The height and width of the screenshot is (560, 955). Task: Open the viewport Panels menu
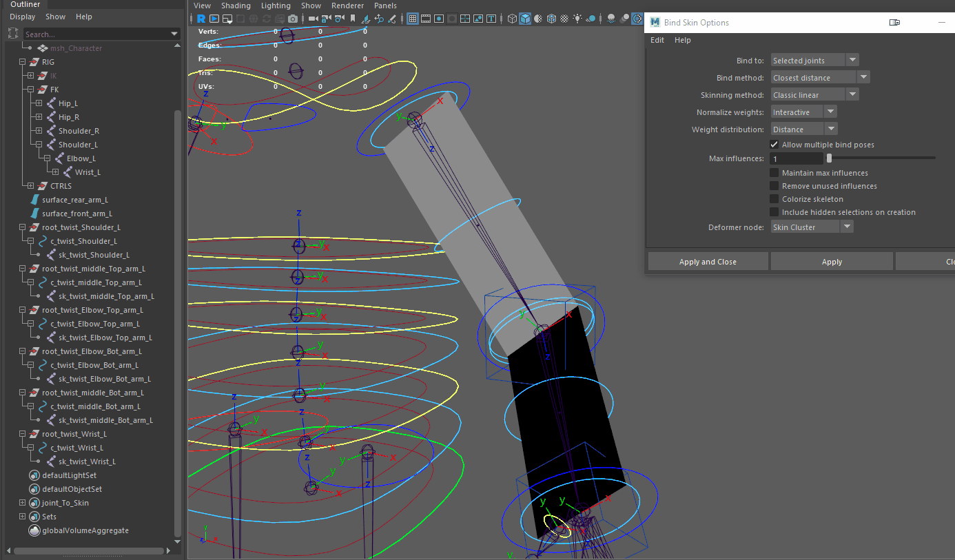(x=385, y=6)
